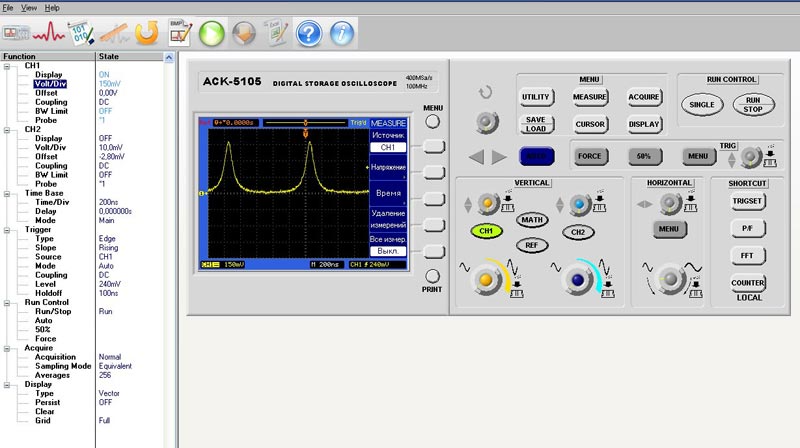Click softkey next to Напряжение
This screenshot has height=448, width=800.
tap(434, 172)
